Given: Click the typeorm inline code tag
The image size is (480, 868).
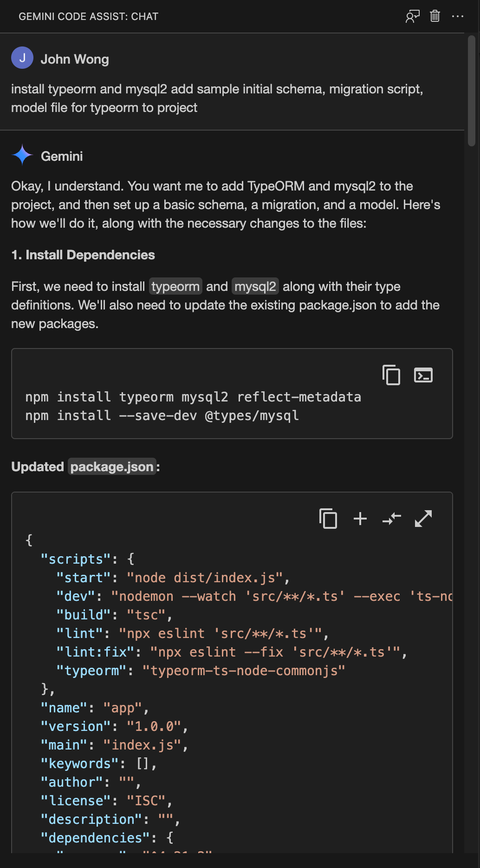Looking at the screenshot, I should pyautogui.click(x=175, y=286).
